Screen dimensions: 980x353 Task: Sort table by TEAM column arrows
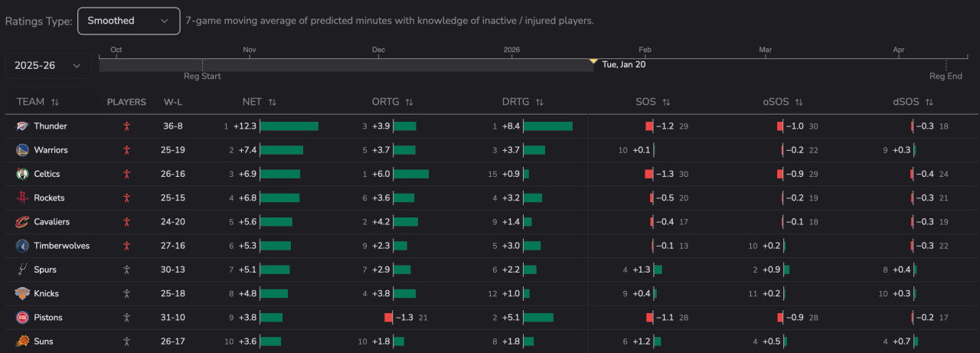click(55, 102)
